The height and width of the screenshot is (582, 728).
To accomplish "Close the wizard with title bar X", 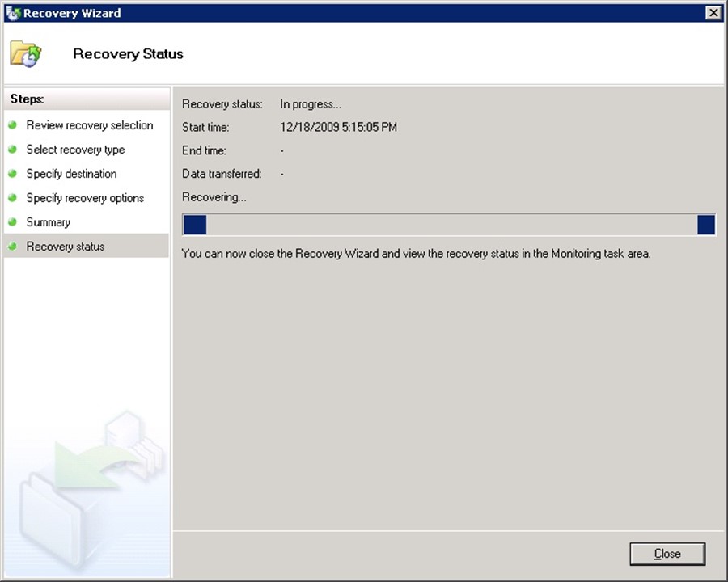I will 713,13.
